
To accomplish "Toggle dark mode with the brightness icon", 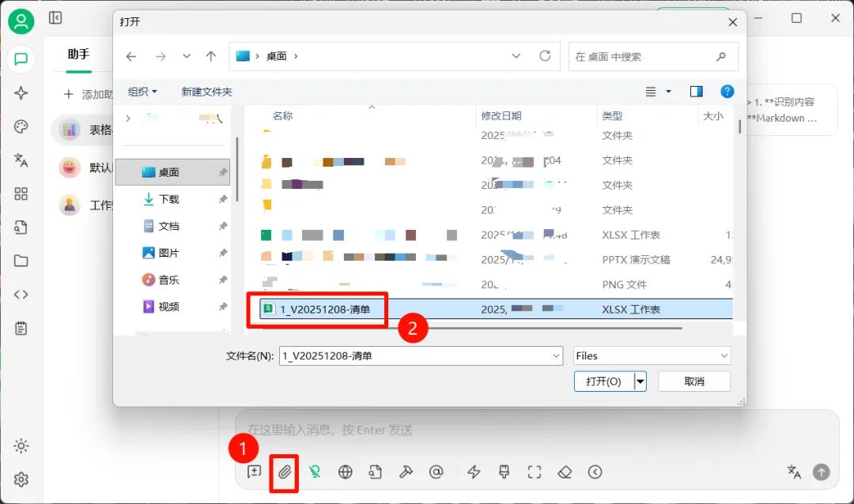I will (x=21, y=445).
